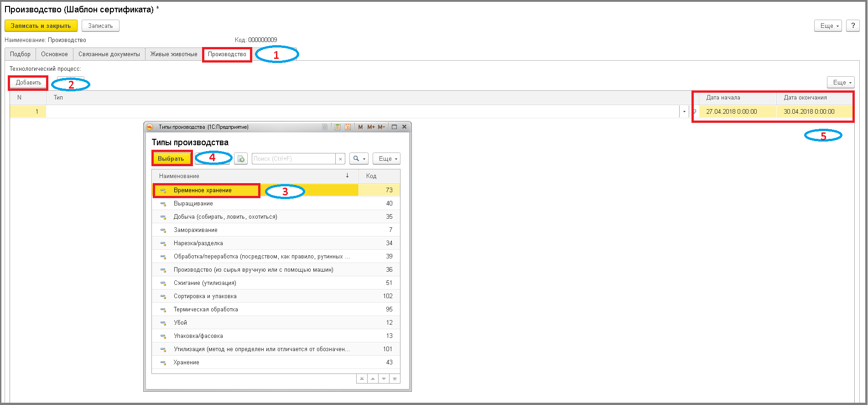
Task: Switch to the Подбор tab
Action: coord(20,54)
